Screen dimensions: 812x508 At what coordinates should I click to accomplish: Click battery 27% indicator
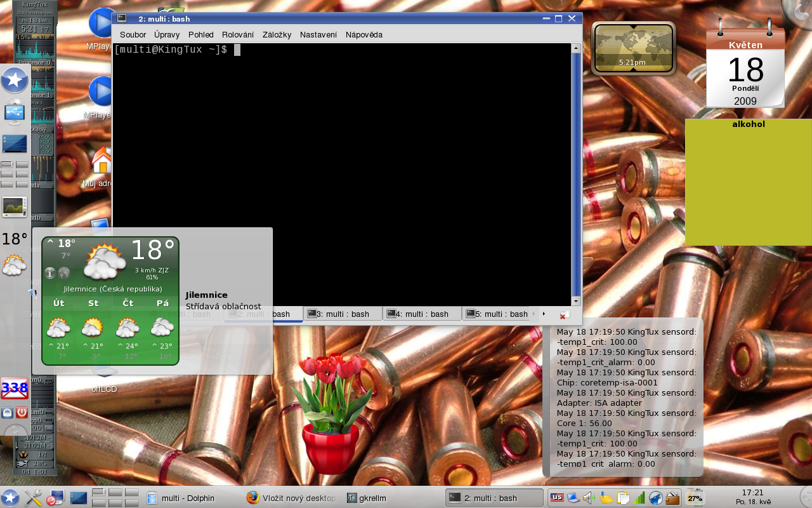(x=695, y=497)
